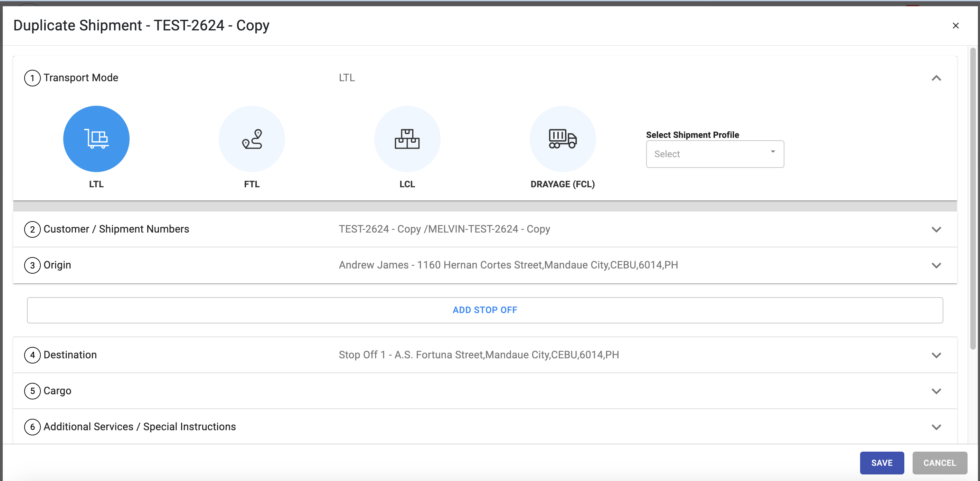Screen dimensions: 980x481
Task: Select the LTL transport mode icon
Action: tap(96, 139)
